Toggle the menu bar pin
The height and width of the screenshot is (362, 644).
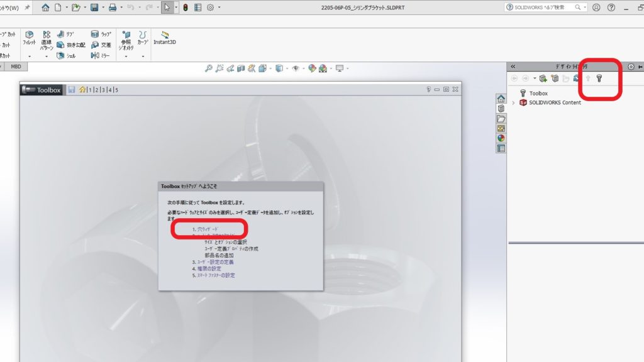(x=27, y=8)
